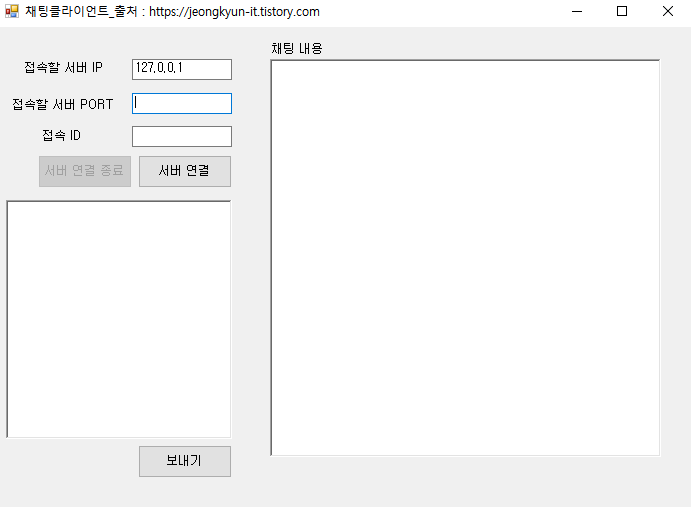Click inside the 채팅 내용 display box
This screenshot has height=507, width=691.
465,258
